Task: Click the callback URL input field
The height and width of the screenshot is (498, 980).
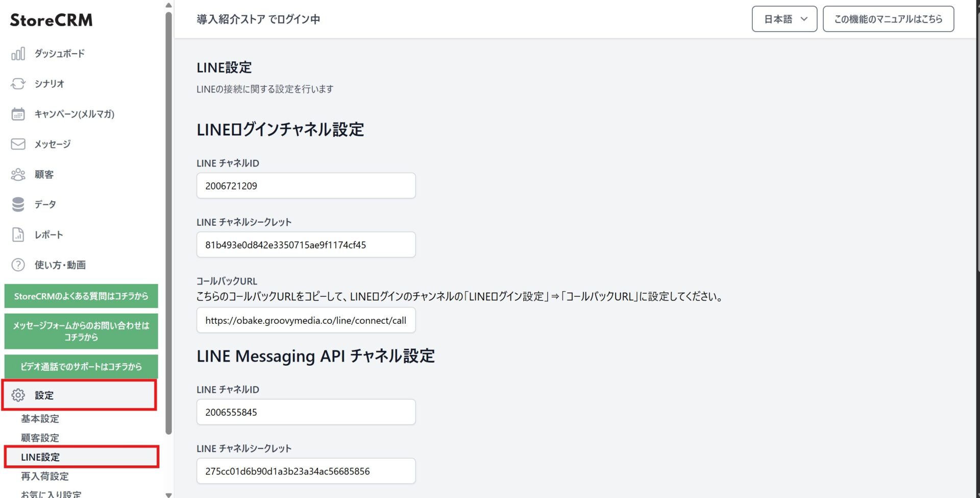Action: tap(306, 321)
